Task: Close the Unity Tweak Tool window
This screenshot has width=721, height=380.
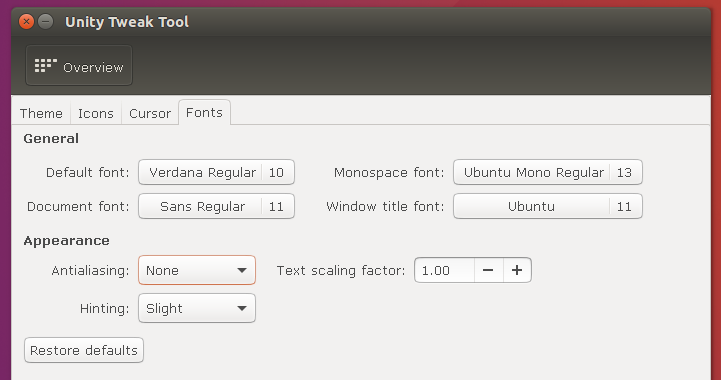Action: (x=26, y=22)
